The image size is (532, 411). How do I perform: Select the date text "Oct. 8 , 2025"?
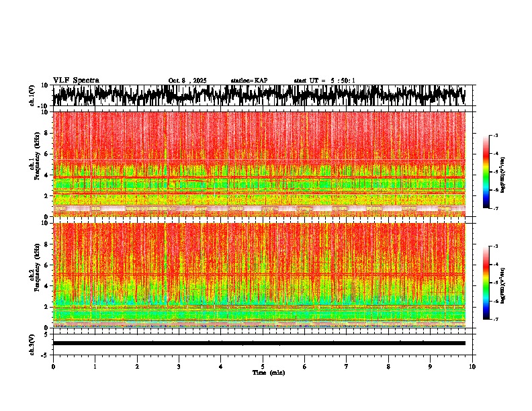pyautogui.click(x=187, y=81)
